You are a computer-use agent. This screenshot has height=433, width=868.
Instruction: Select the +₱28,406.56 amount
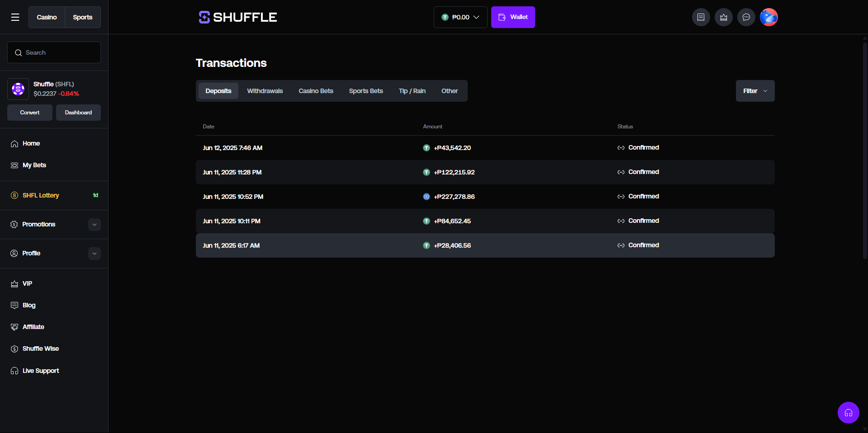point(452,245)
